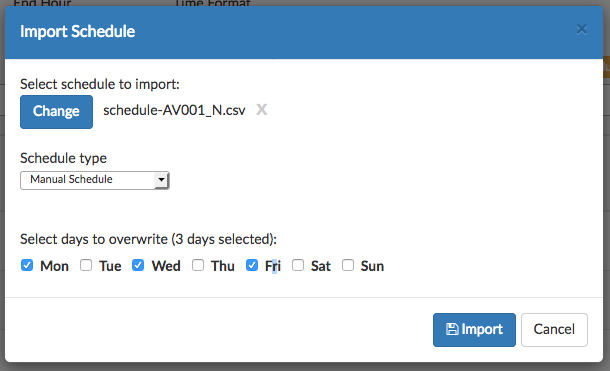
Task: Click the schedule-AV001_N.csv file name
Action: [x=174, y=110]
